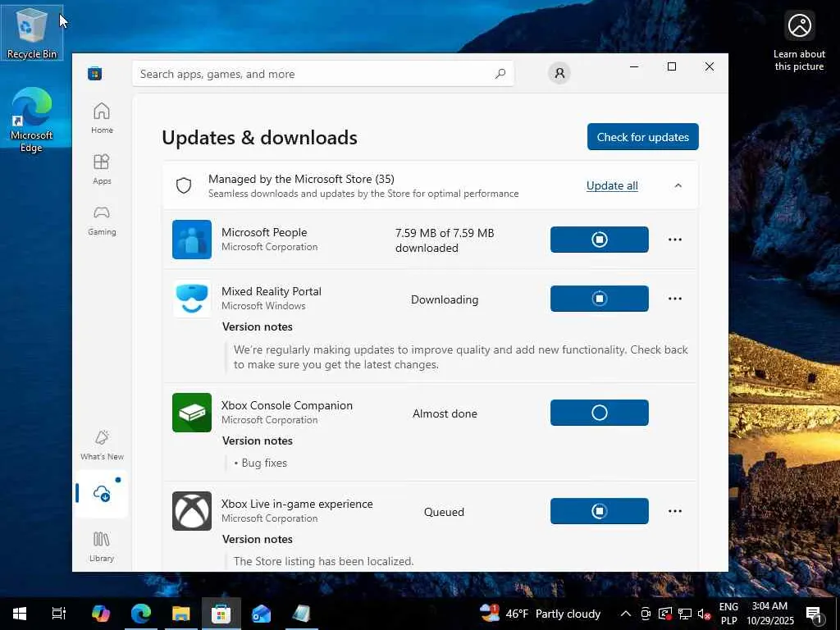Open more options for Xbox Live in-game experience

coord(675,511)
